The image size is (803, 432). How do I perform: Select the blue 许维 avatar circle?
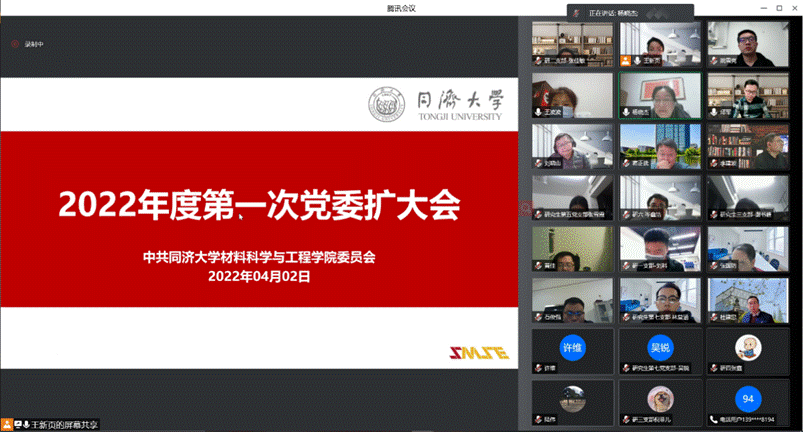(x=572, y=347)
